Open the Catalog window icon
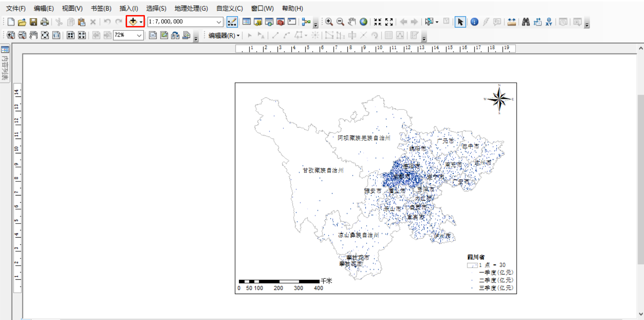The width and height of the screenshot is (644, 320). click(258, 22)
